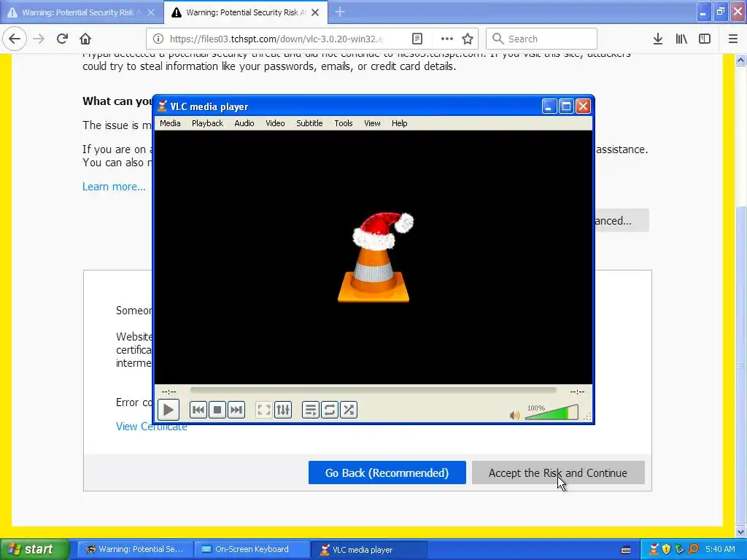This screenshot has height=560, width=747.
Task: Reload the current browser page
Action: pos(62,39)
